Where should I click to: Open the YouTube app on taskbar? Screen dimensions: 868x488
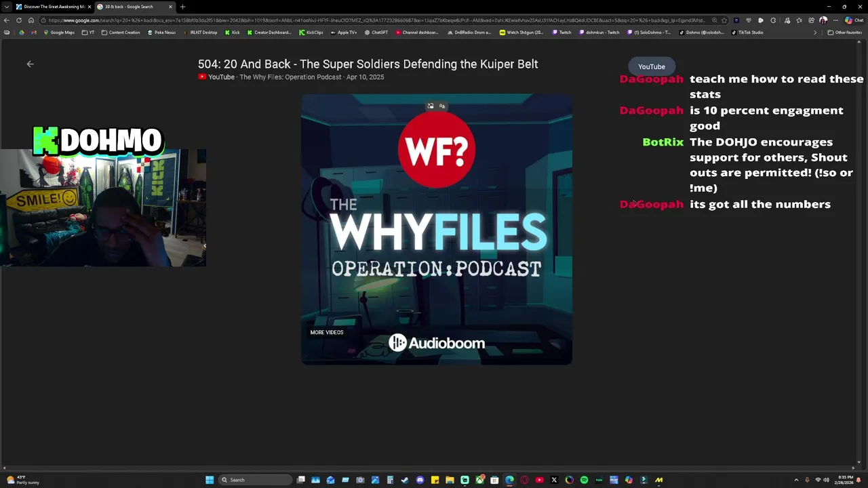click(540, 480)
